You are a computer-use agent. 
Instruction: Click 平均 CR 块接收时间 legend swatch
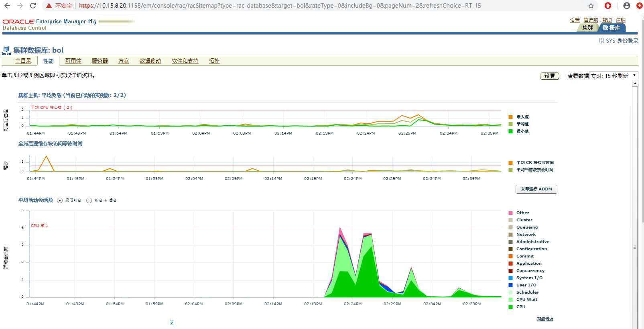pos(510,163)
